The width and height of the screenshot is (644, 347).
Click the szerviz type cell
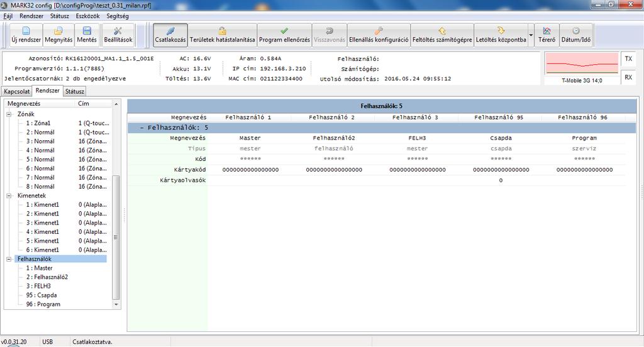(x=584, y=148)
